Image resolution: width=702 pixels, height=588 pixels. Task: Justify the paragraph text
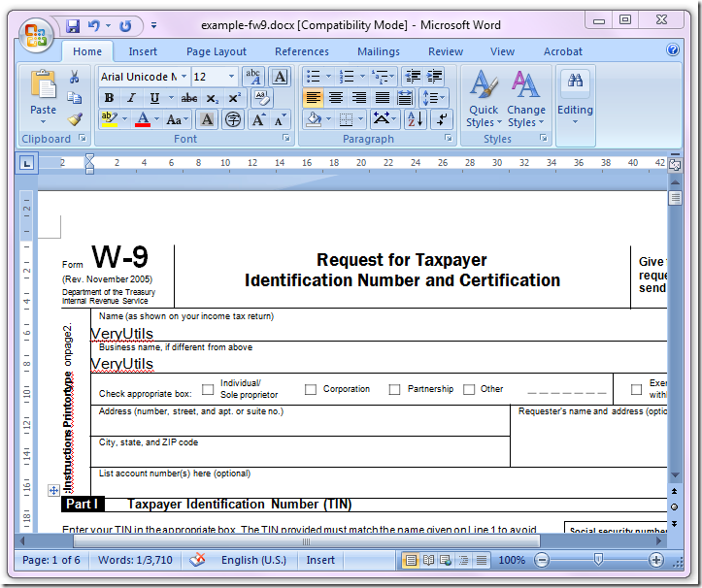[382, 98]
